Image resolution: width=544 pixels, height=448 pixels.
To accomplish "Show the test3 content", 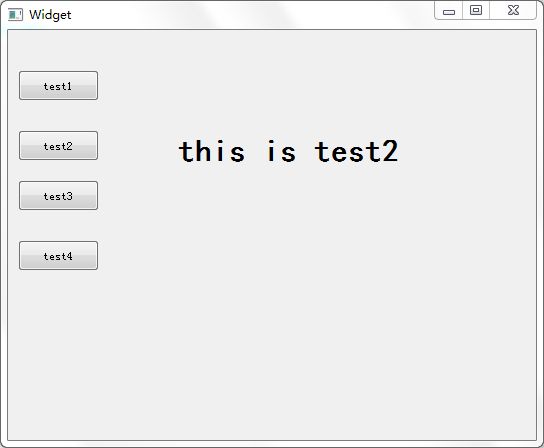I will point(58,196).
